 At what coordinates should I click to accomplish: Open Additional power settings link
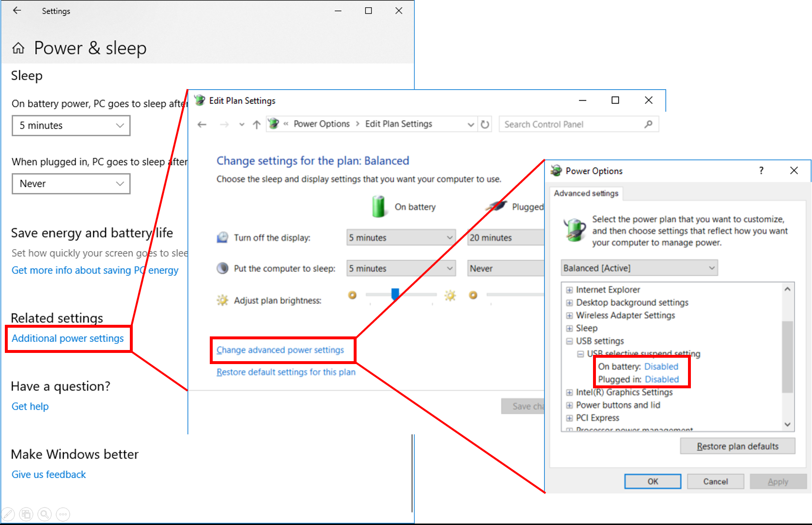pyautogui.click(x=68, y=338)
